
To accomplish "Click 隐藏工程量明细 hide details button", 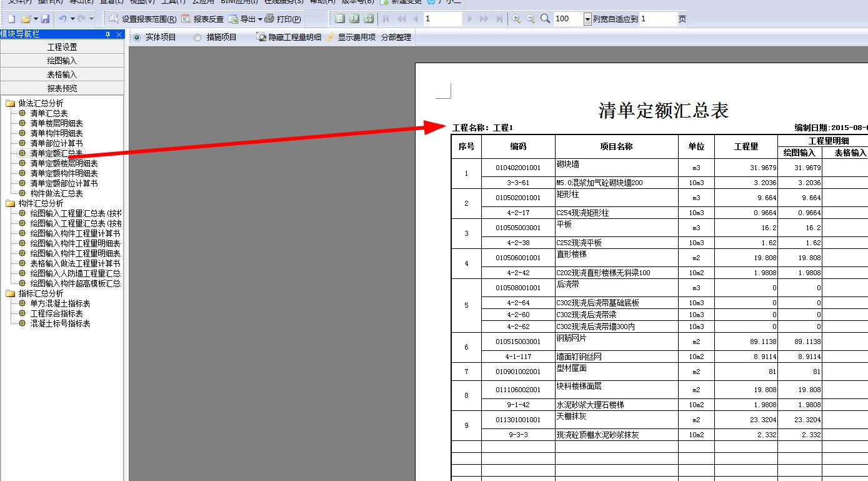I will pos(289,38).
